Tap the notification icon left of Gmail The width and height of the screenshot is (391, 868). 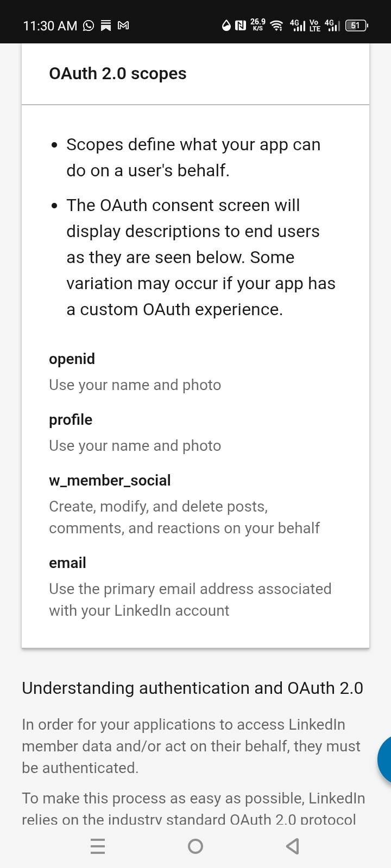pos(106,25)
